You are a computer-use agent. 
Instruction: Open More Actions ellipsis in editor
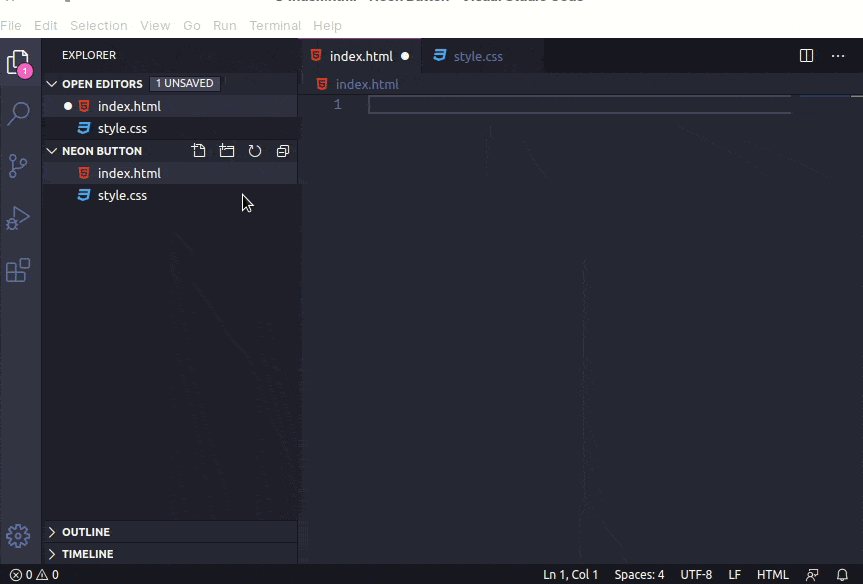tap(838, 56)
